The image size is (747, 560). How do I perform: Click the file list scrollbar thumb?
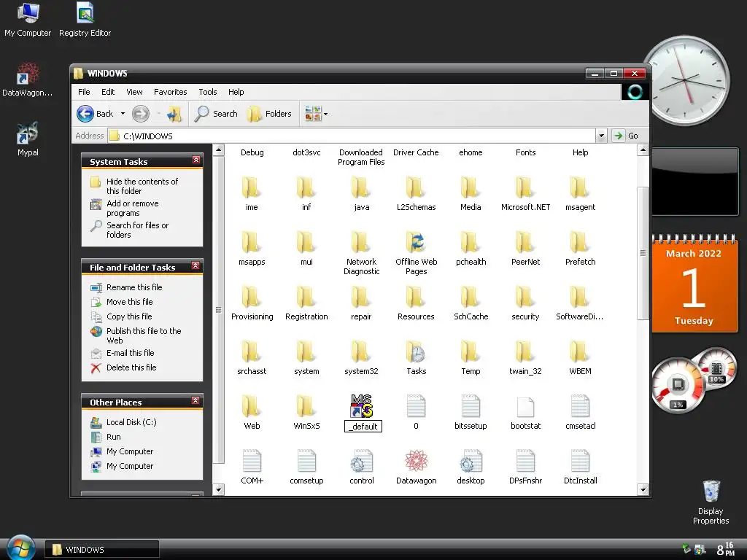[643, 253]
